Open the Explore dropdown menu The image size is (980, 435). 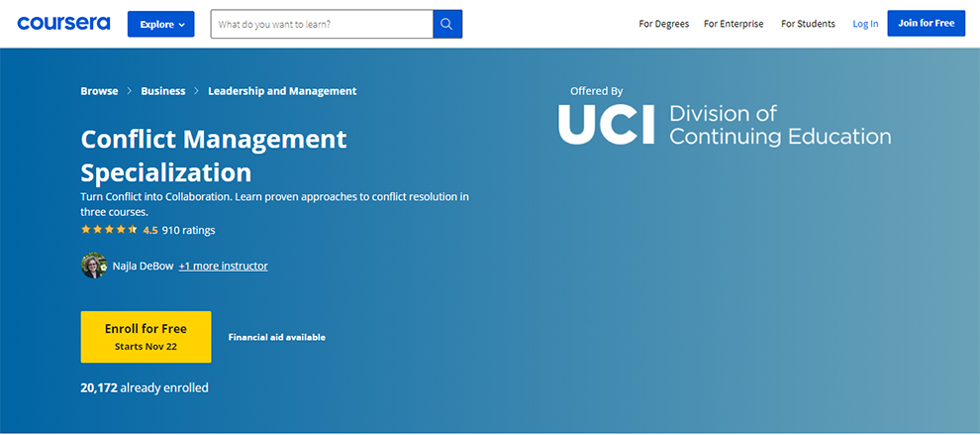coord(161,25)
